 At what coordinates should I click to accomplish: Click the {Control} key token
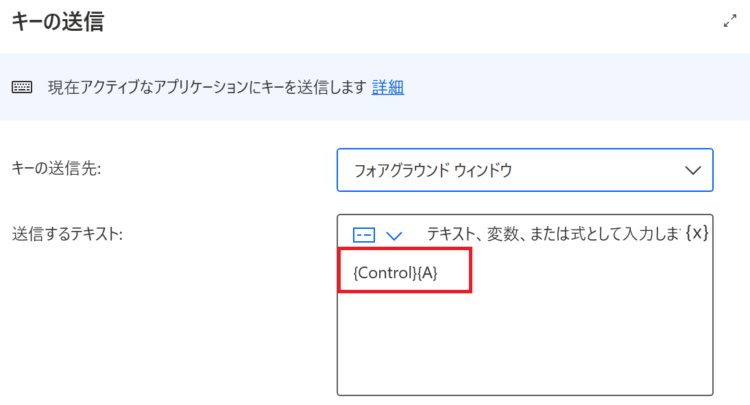pyautogui.click(x=385, y=273)
